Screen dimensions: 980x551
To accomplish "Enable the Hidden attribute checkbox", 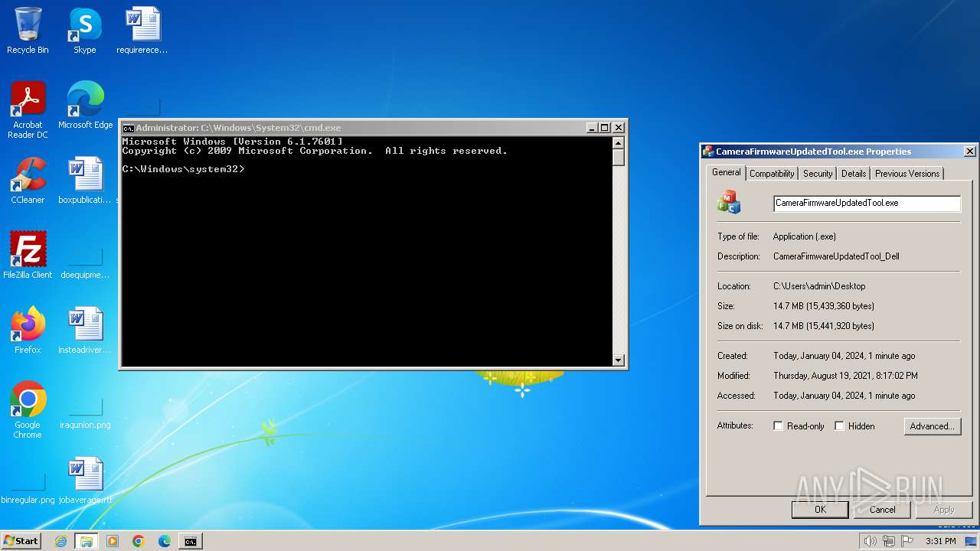I will 839,426.
